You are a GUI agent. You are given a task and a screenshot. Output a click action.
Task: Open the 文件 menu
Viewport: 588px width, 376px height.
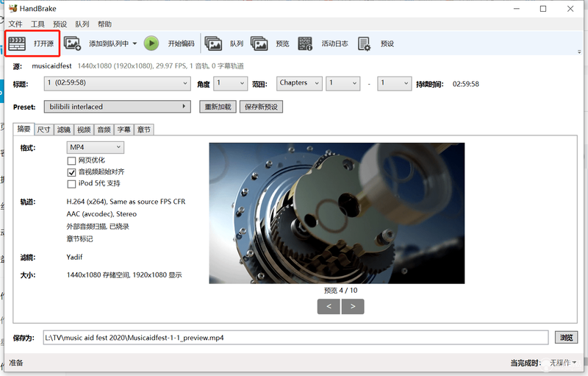point(15,24)
